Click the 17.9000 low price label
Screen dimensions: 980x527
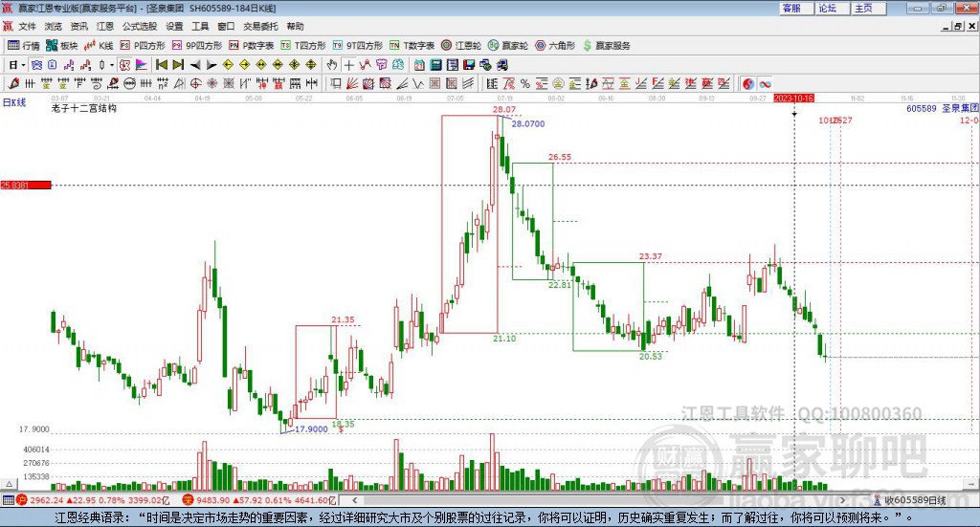(x=311, y=429)
